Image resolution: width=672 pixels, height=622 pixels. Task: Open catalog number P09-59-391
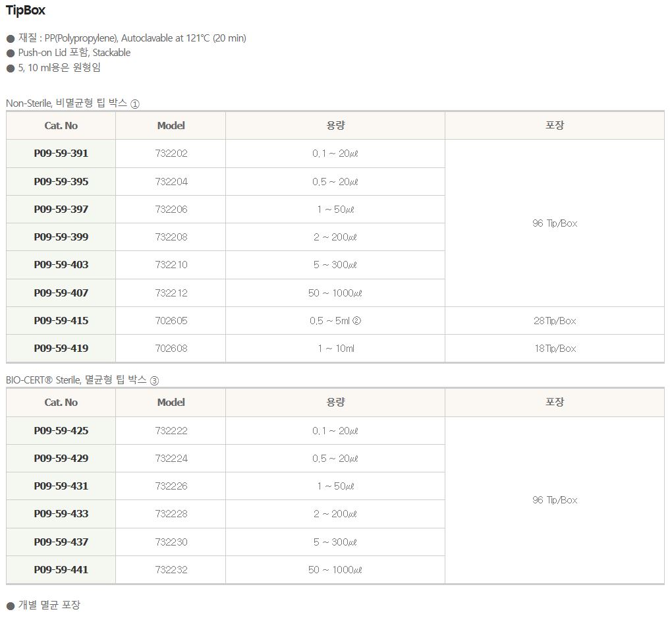click(61, 154)
